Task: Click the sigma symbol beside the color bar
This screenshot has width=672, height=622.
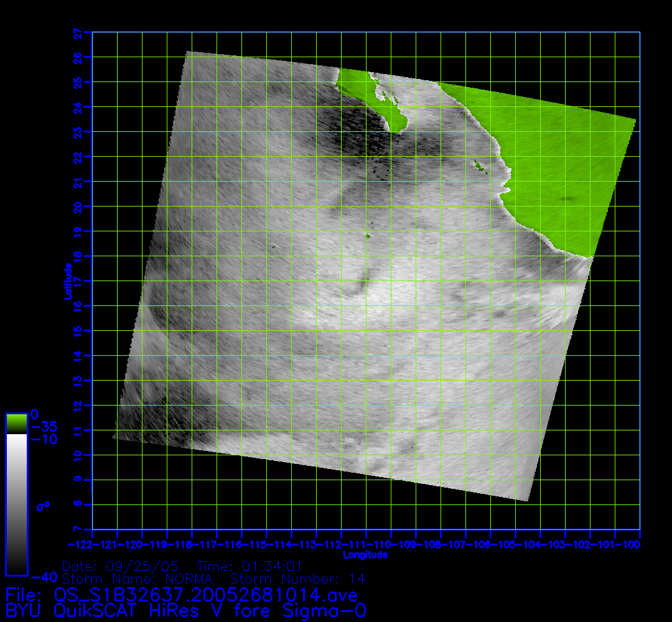Action: tap(42, 506)
